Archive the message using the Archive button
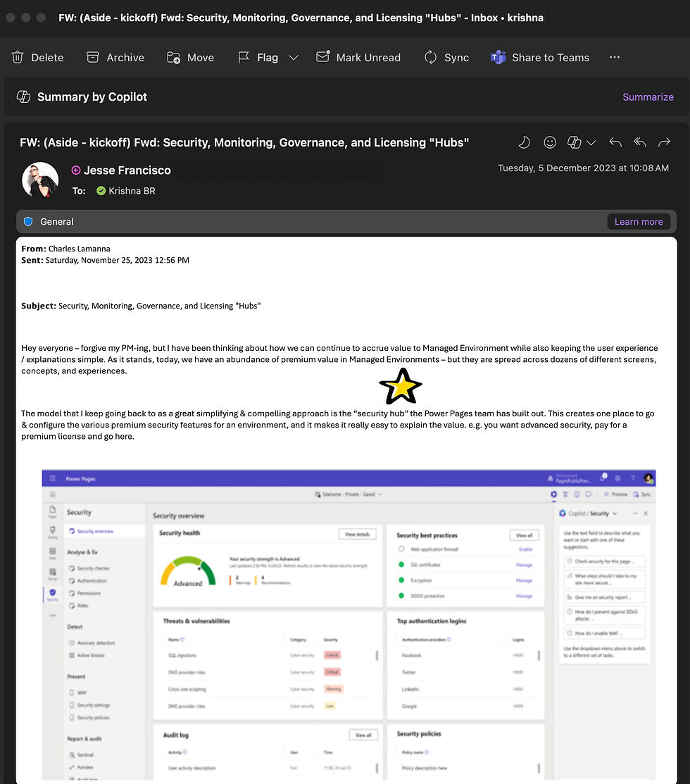Image resolution: width=690 pixels, height=784 pixels. tap(115, 58)
